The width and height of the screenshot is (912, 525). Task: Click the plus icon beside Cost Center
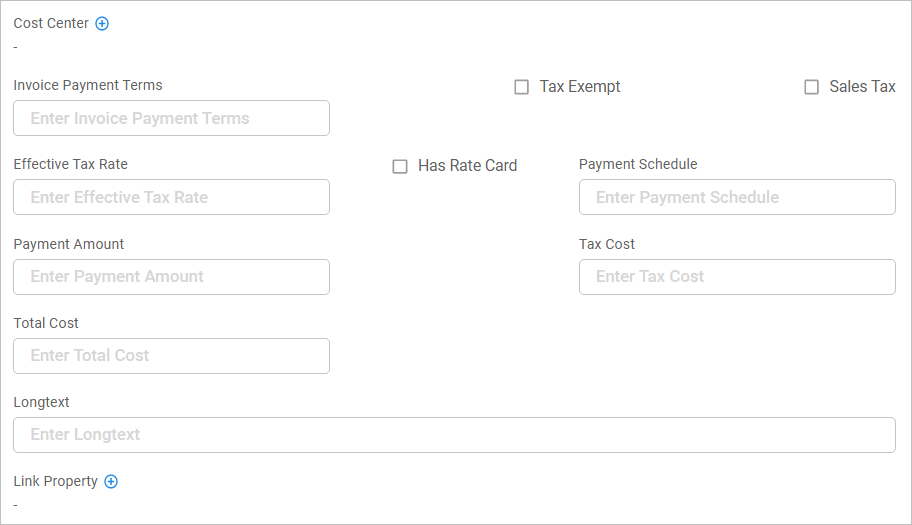[x=102, y=23]
